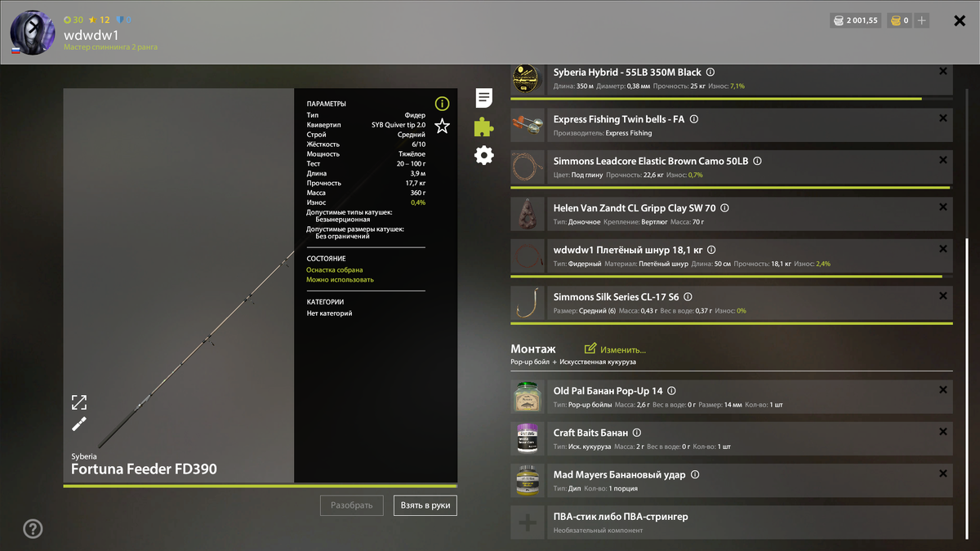Remove Simmons Leadcore Elastic Brown Camo

click(943, 161)
